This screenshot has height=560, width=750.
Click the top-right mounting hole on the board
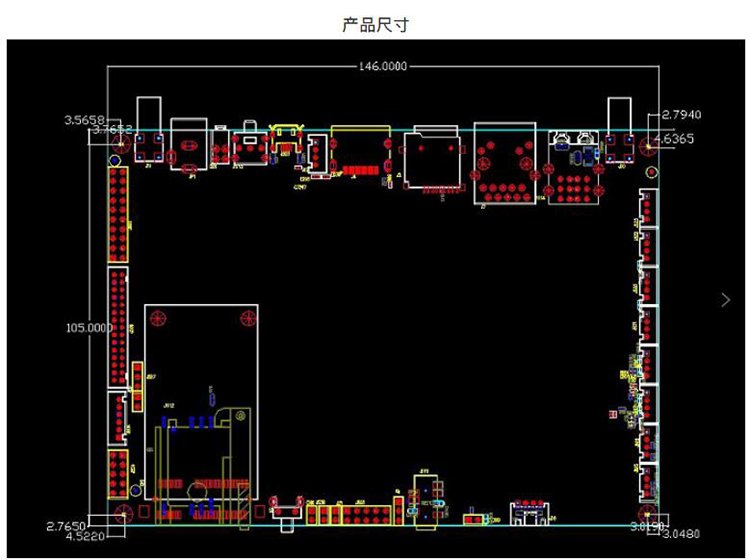[x=646, y=146]
